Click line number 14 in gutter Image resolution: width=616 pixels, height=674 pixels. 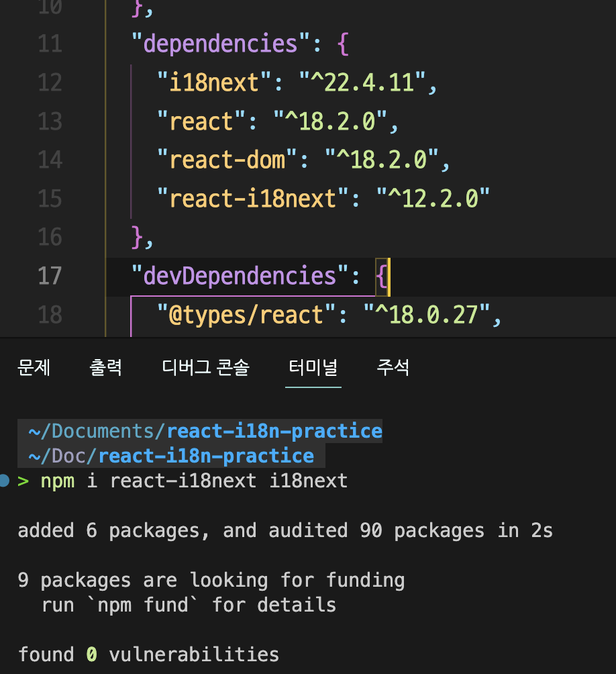coord(50,160)
